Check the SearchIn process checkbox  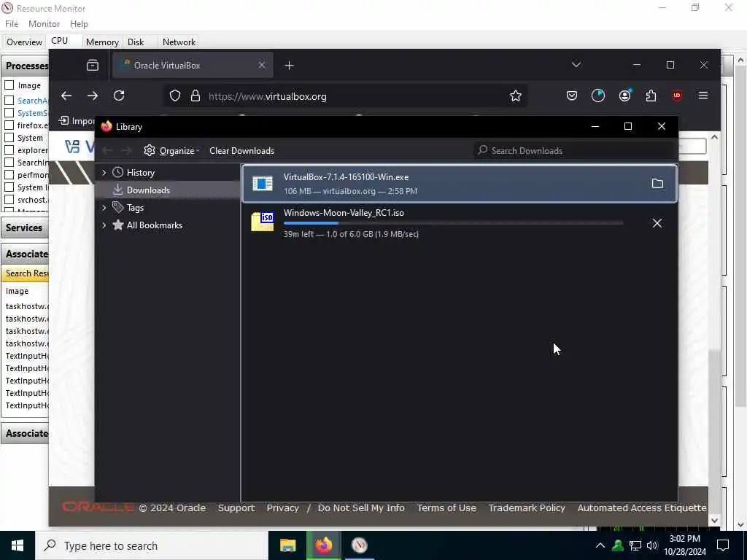(x=9, y=163)
